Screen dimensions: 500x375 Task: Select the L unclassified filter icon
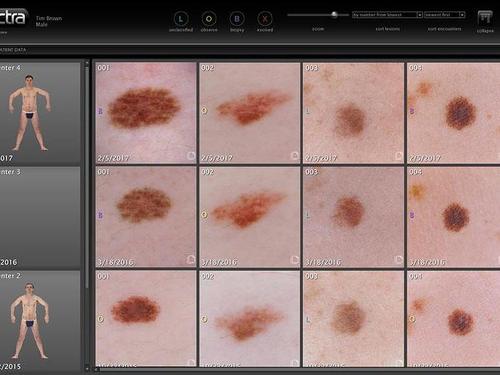[181, 19]
